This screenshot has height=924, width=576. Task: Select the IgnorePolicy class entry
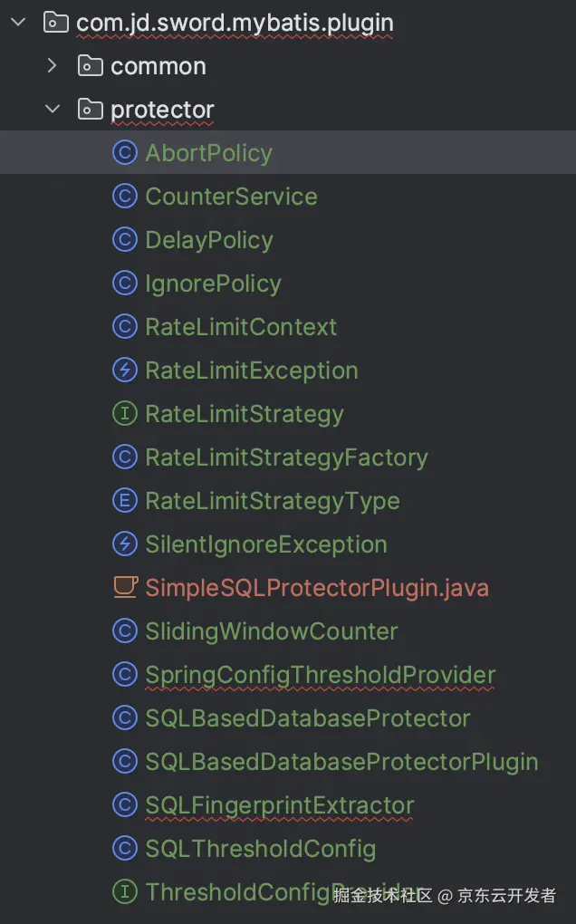(x=213, y=284)
